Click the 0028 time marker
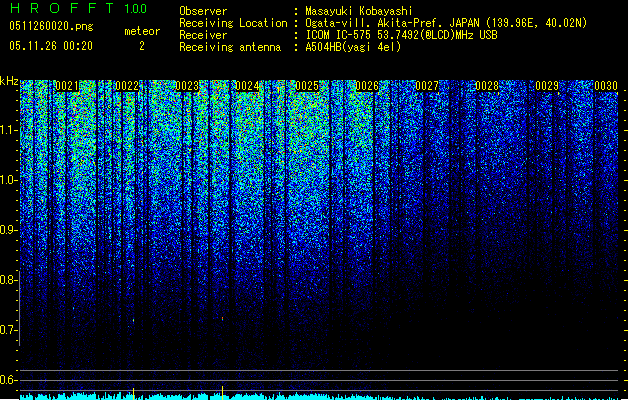Screen dimensions: 629x400 pyautogui.click(x=487, y=86)
